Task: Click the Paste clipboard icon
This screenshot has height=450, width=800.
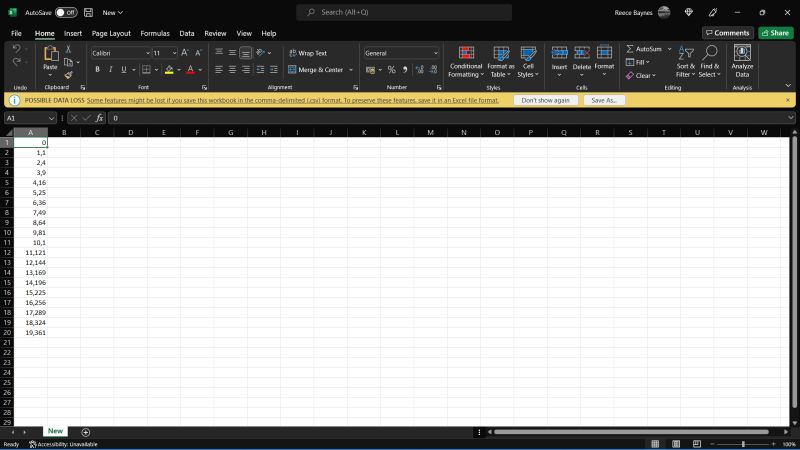Action: coord(51,54)
